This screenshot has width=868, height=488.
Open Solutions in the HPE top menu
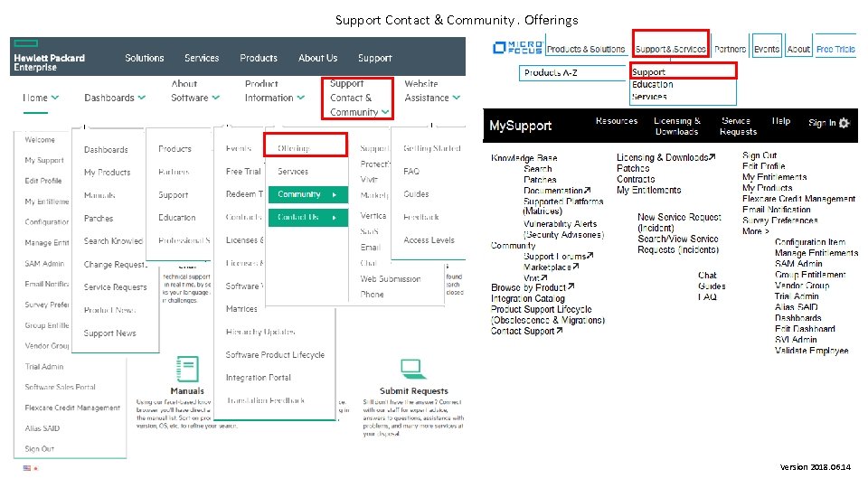tap(145, 58)
